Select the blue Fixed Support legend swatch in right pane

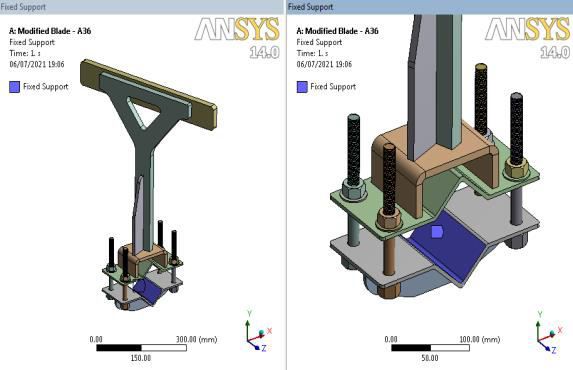pos(302,87)
